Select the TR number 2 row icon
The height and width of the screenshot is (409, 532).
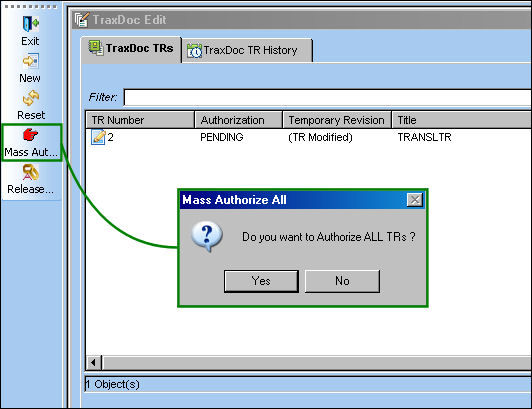(98, 137)
